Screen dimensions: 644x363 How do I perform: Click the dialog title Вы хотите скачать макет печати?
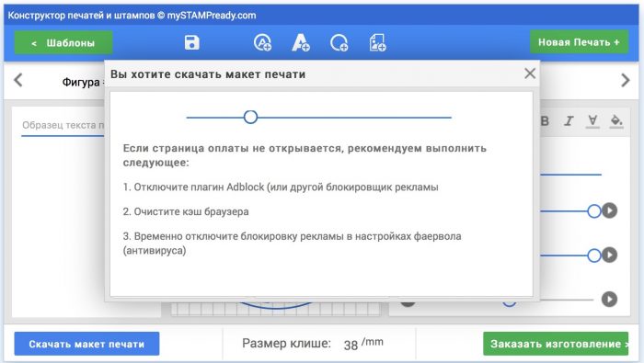click(208, 74)
